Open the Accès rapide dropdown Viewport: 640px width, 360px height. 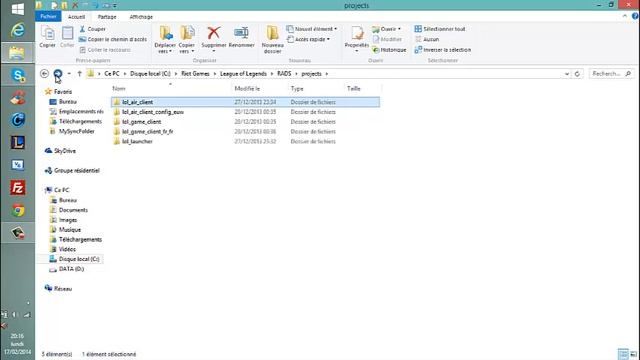click(308, 39)
